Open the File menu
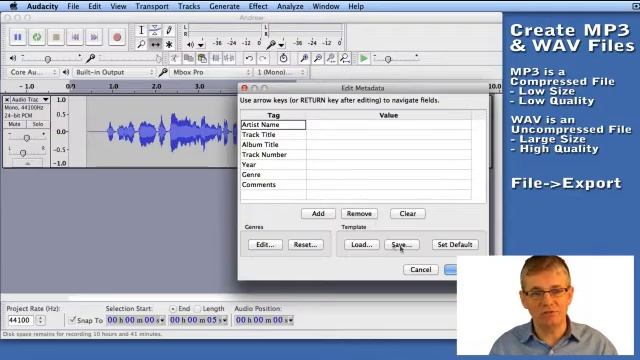The image size is (640, 360). (73, 7)
